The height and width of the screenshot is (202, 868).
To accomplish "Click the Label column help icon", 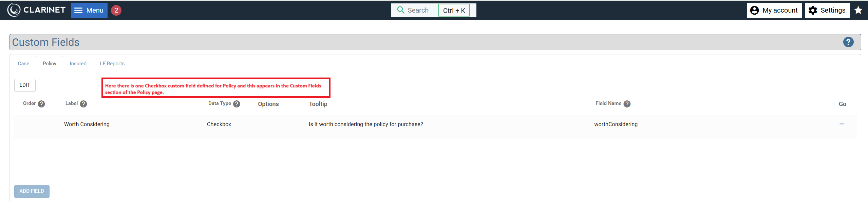I will (x=83, y=104).
